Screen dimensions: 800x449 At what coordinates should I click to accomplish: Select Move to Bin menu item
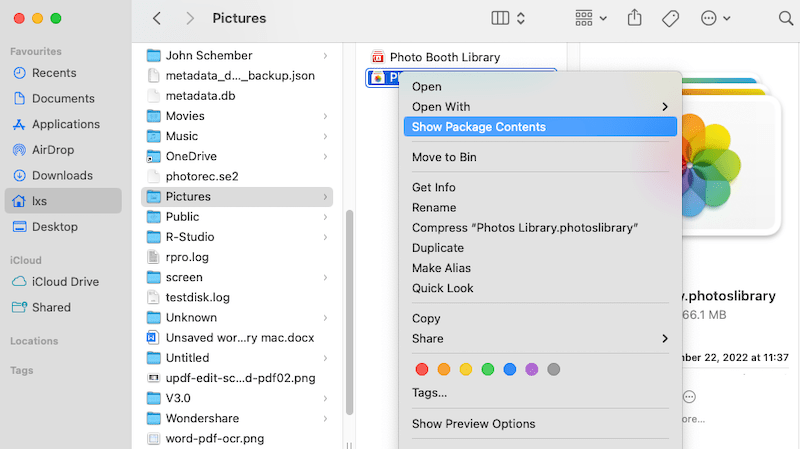[x=444, y=157]
